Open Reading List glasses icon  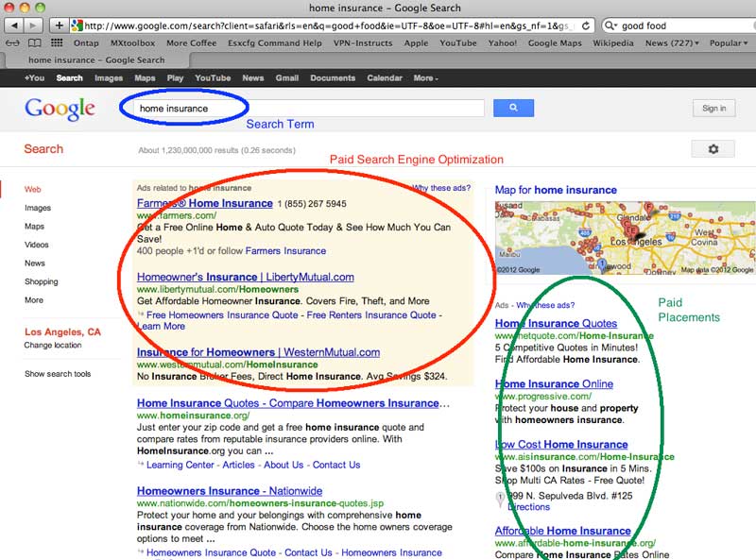12,42
